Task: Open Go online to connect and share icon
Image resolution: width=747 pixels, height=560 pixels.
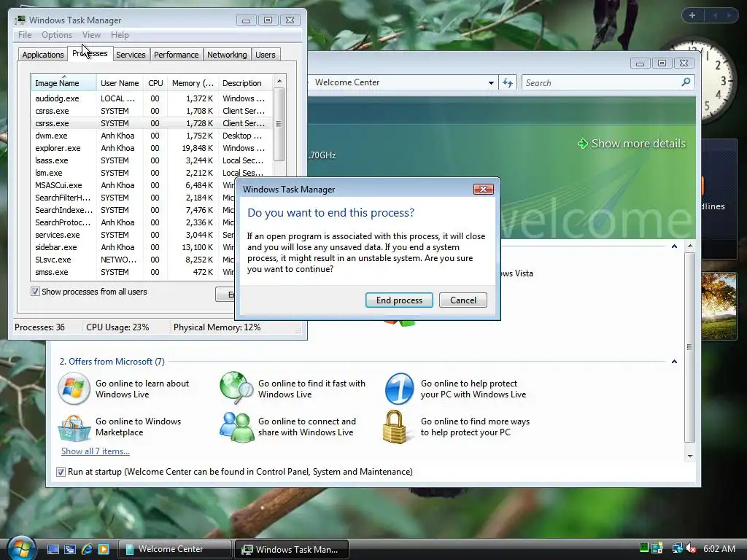Action: pyautogui.click(x=236, y=427)
